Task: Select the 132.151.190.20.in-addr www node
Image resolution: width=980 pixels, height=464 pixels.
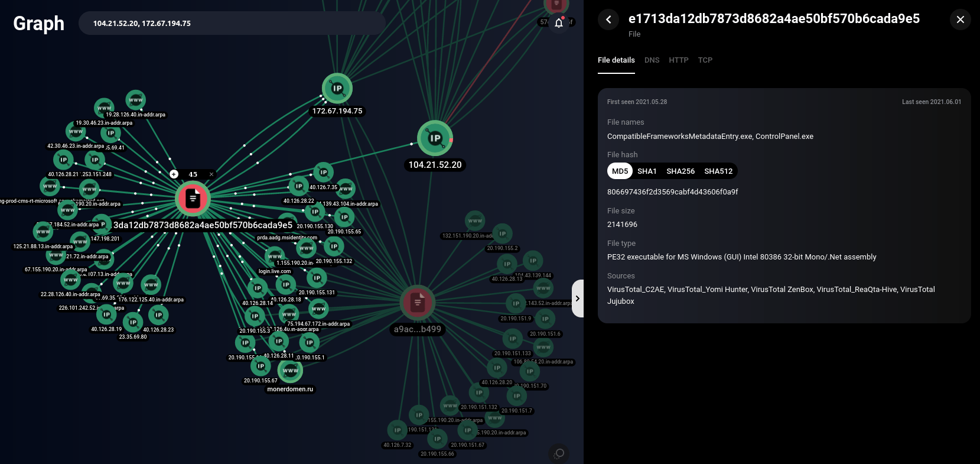Action: coord(475,220)
